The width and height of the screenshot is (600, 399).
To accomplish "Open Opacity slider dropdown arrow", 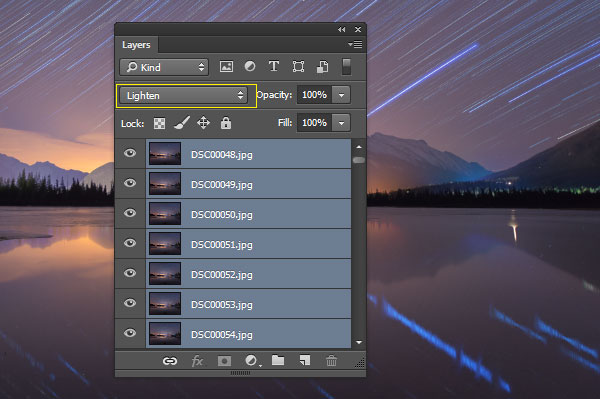I will point(341,94).
